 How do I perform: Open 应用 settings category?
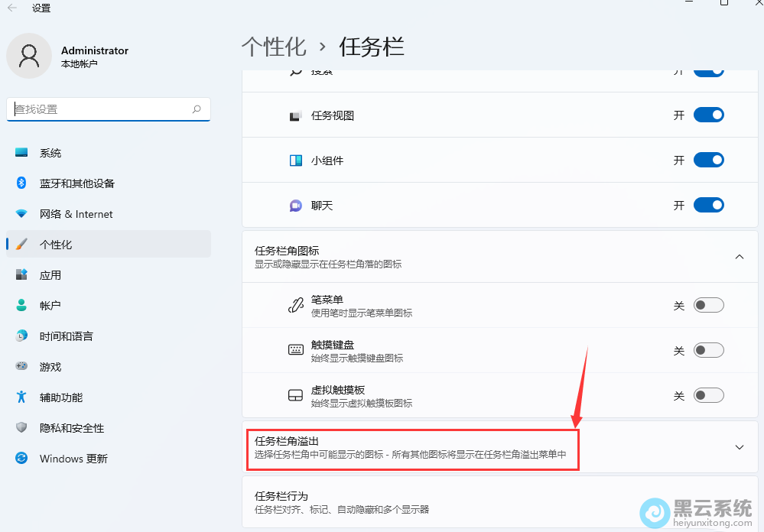coord(50,275)
